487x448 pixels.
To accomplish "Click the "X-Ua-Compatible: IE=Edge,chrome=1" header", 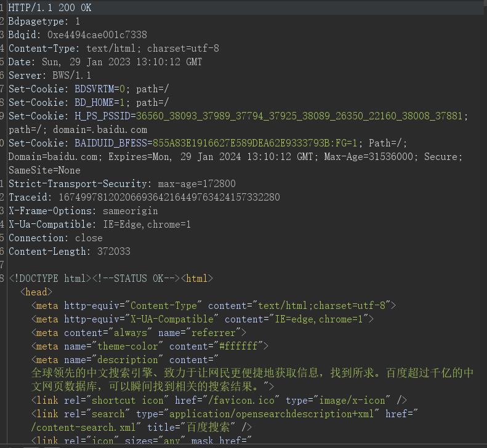I will click(x=100, y=224).
